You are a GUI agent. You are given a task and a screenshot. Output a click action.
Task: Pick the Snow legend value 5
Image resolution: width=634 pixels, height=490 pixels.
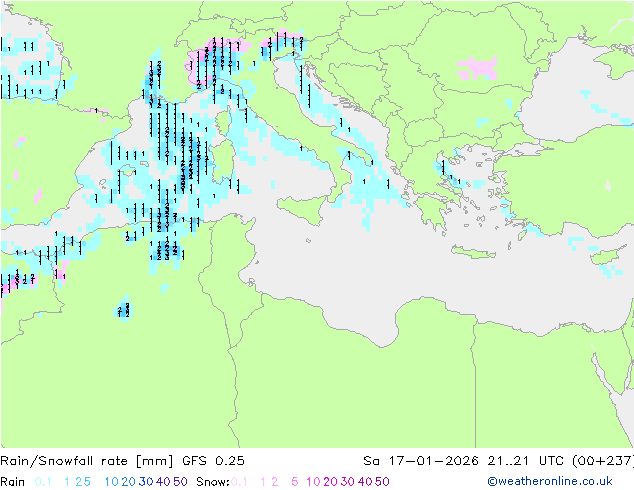click(295, 482)
